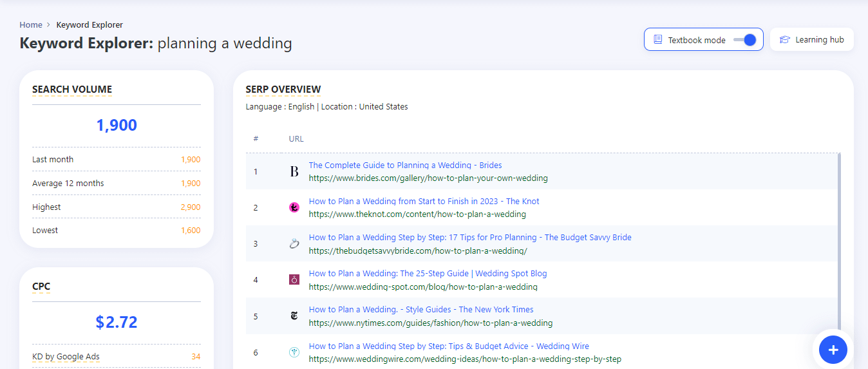Image resolution: width=868 pixels, height=369 pixels.
Task: Click the Highest row value 2,900
Action: pyautogui.click(x=191, y=207)
